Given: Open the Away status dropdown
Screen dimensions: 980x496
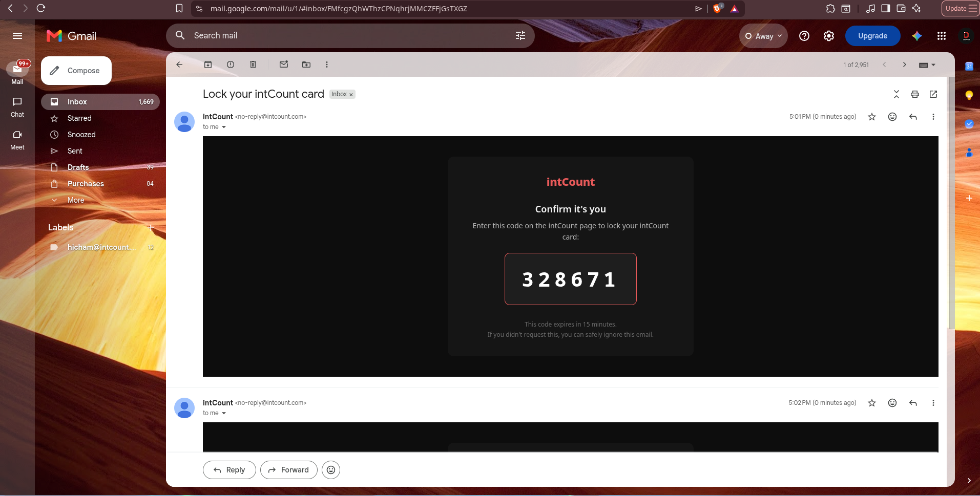Looking at the screenshot, I should click(x=763, y=36).
